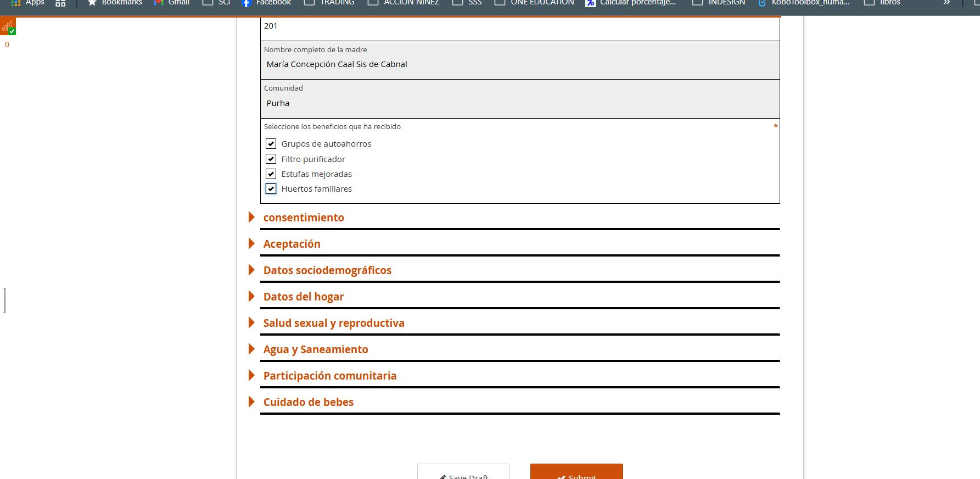This screenshot has height=479, width=980.
Task: Show more bookmarks with overflow chevron
Action: point(947,3)
